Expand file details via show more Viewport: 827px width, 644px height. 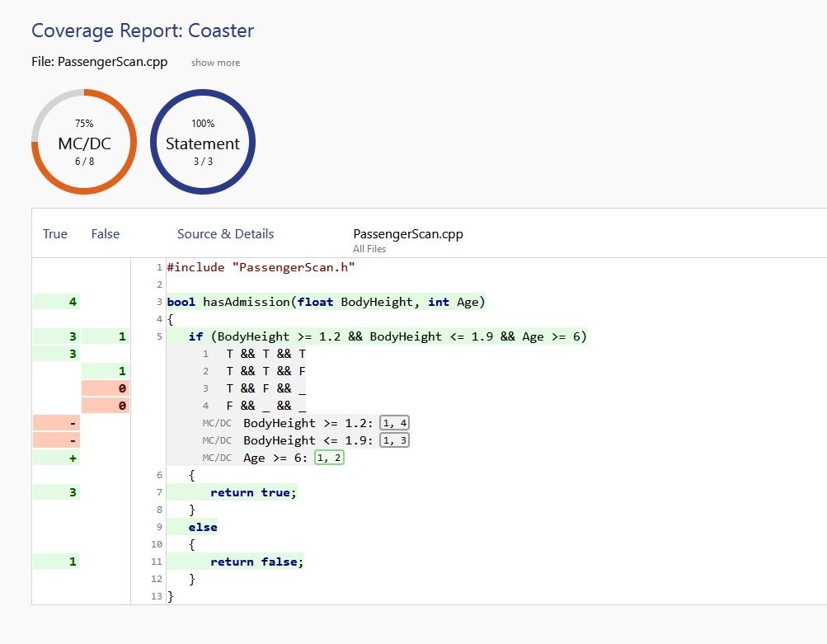(215, 62)
